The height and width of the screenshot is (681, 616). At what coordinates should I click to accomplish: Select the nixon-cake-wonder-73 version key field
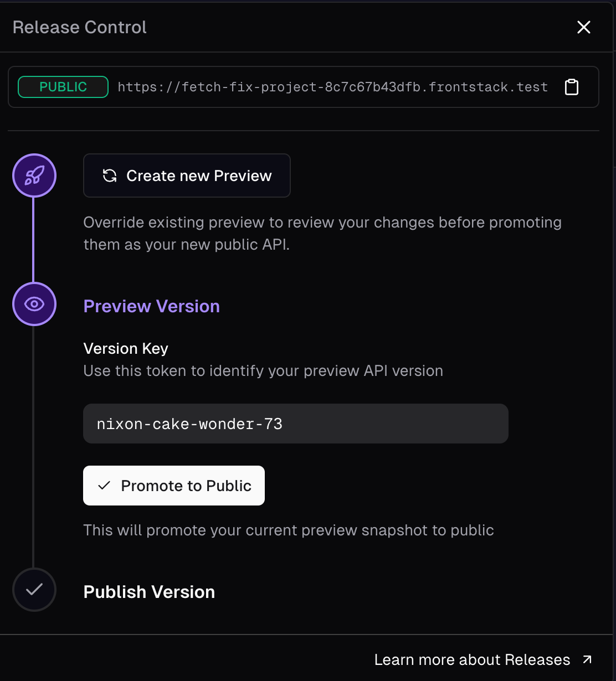click(x=295, y=424)
